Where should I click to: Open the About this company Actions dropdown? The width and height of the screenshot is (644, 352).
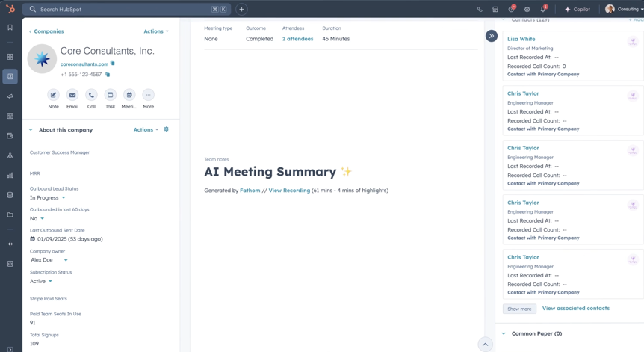(146, 129)
